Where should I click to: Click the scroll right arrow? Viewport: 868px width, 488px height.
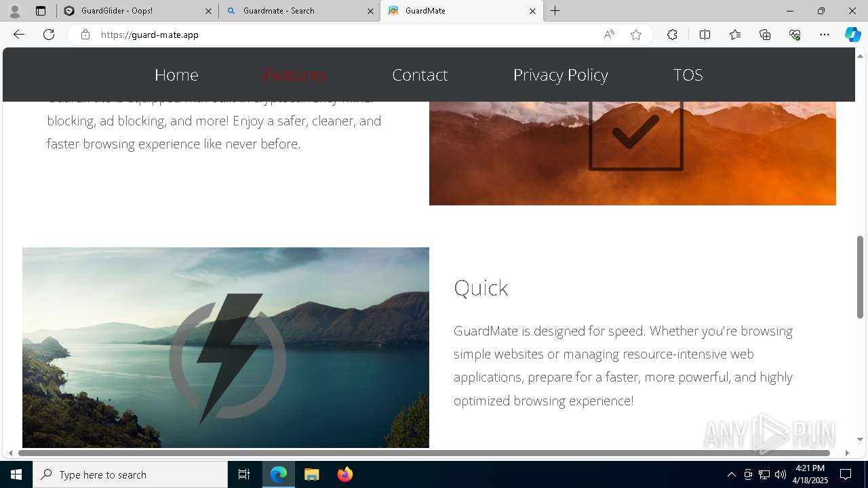click(x=846, y=453)
